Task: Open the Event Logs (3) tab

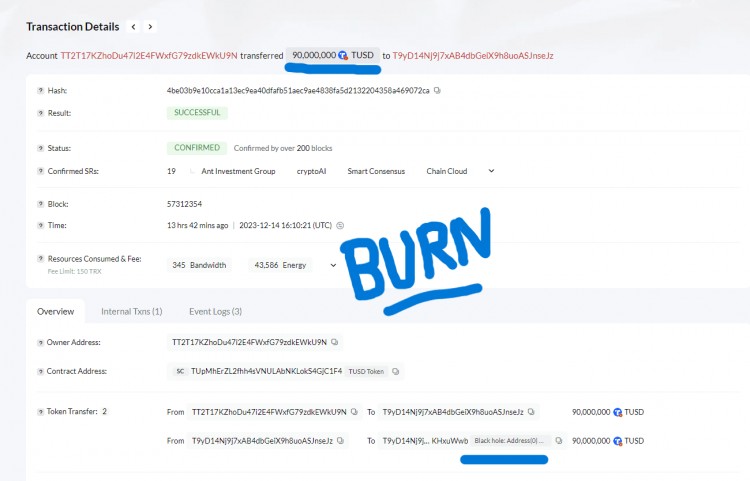Action: pos(215,311)
